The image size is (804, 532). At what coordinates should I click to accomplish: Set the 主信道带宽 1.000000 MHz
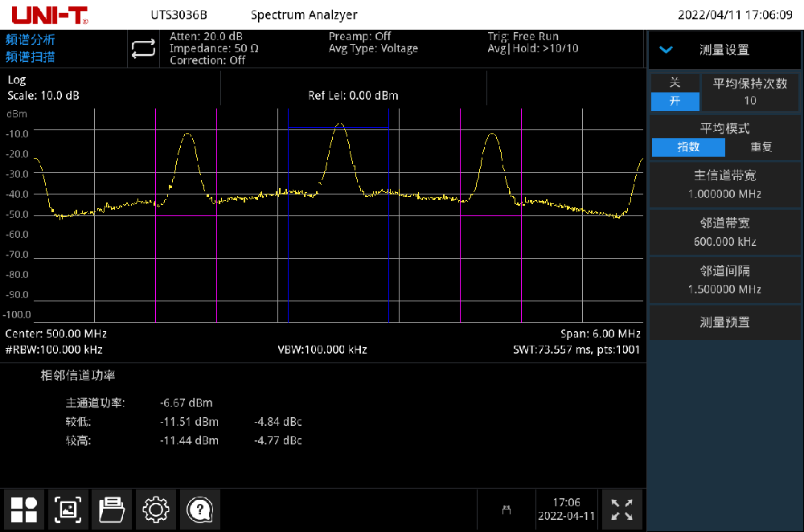click(725, 185)
